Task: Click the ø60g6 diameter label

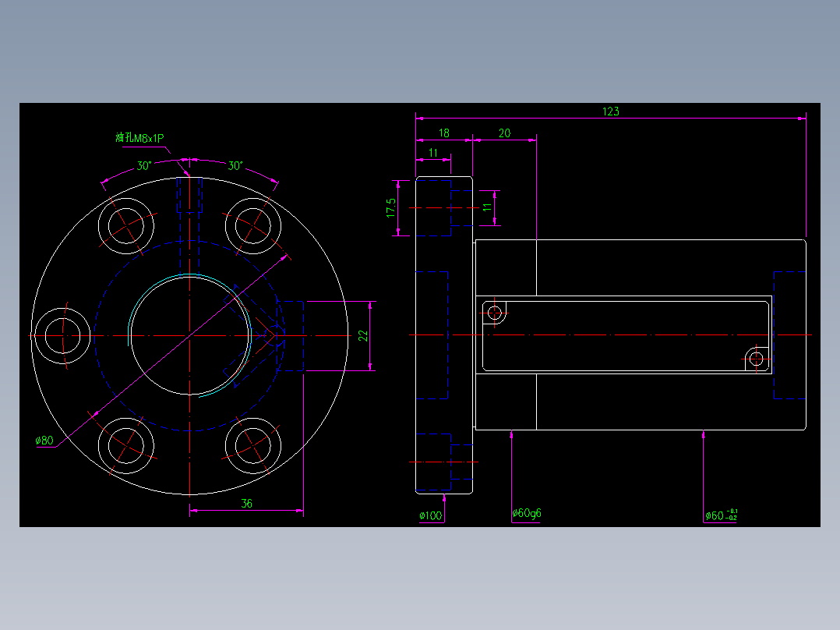Action: [527, 514]
